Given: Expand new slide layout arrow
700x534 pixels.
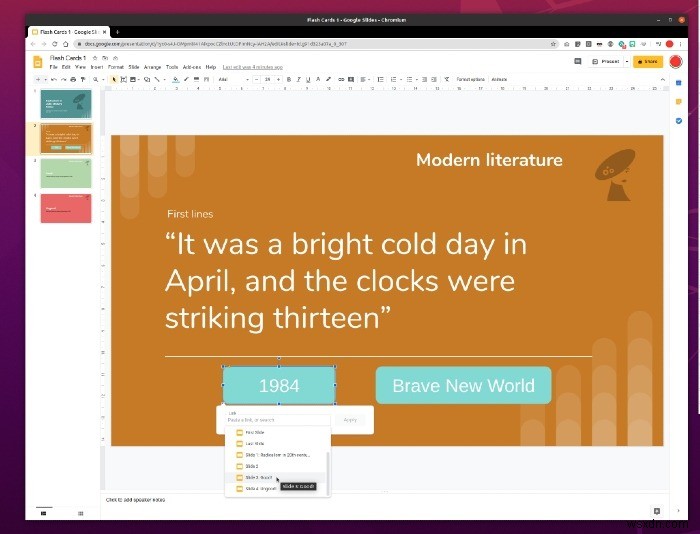Looking at the screenshot, I should click(46, 79).
